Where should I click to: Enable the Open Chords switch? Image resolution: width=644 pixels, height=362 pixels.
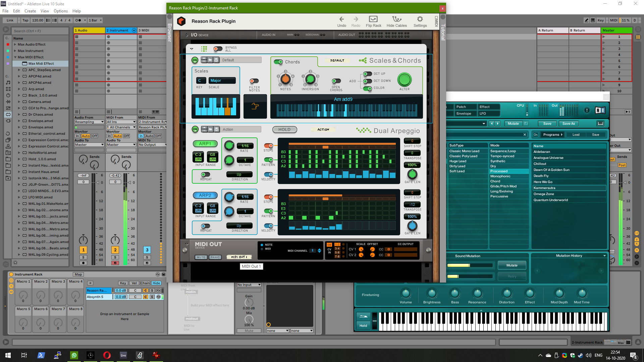click(336, 81)
